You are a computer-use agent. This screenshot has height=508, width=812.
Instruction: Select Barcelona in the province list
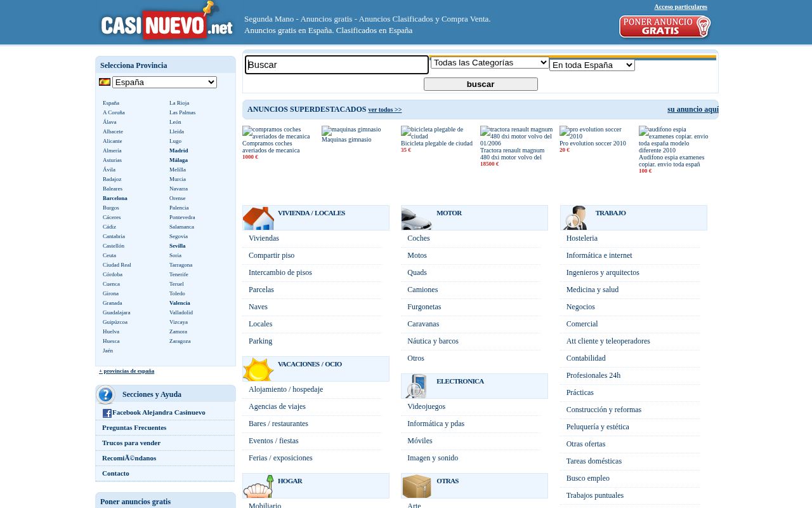point(115,198)
